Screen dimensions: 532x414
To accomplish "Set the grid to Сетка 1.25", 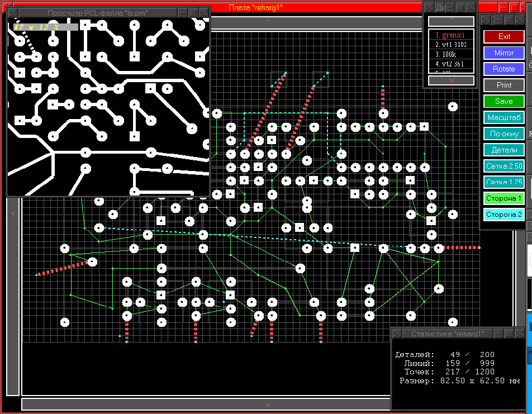I will (504, 182).
